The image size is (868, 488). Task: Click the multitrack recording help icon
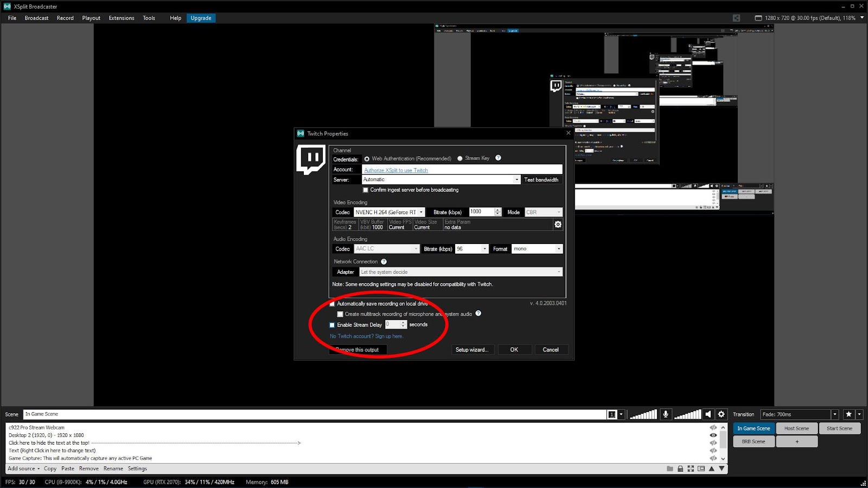(478, 313)
